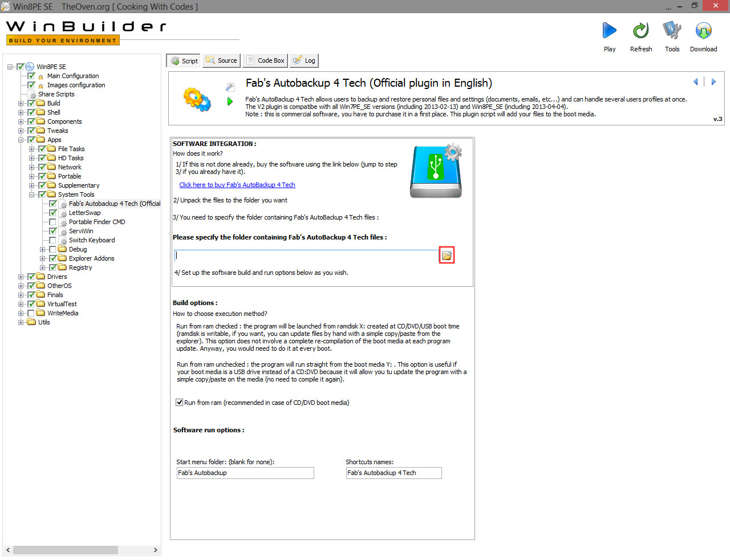Expand the Utils tree node
This screenshot has height=560, width=730.
pos(21,322)
